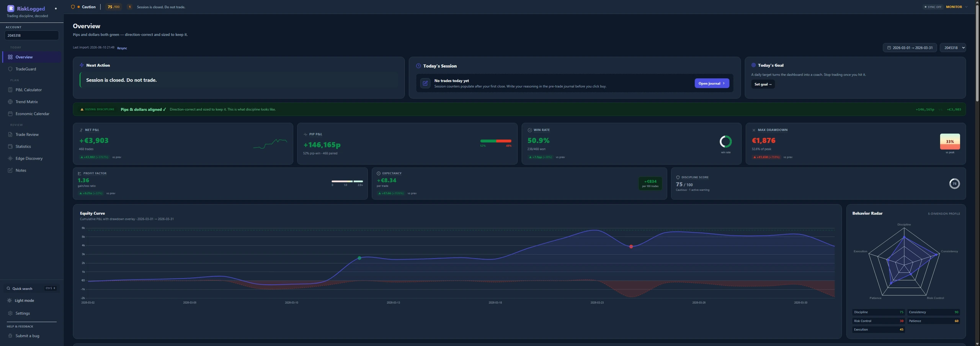Click the Set goal button

coord(763,84)
